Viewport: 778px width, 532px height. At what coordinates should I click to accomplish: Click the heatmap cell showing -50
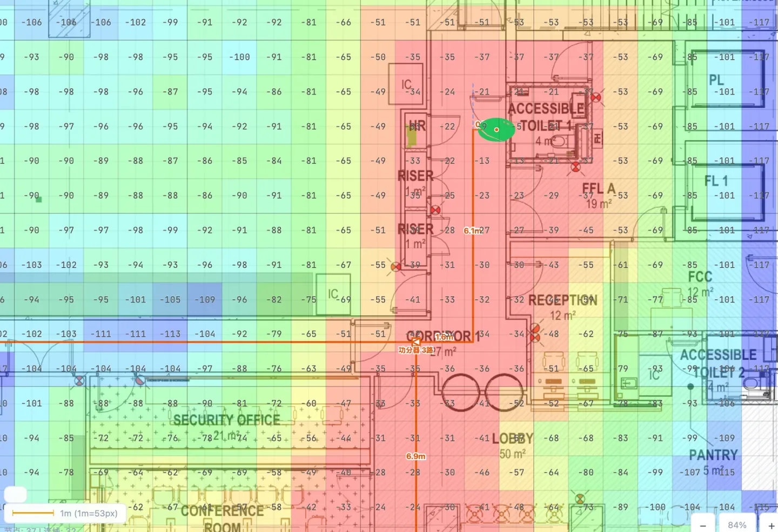click(x=378, y=57)
